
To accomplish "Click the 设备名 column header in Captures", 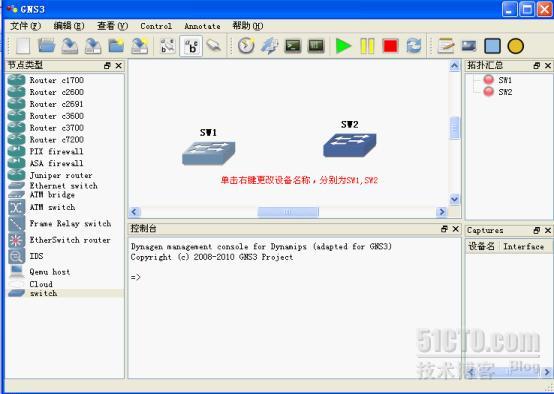I will [x=482, y=246].
